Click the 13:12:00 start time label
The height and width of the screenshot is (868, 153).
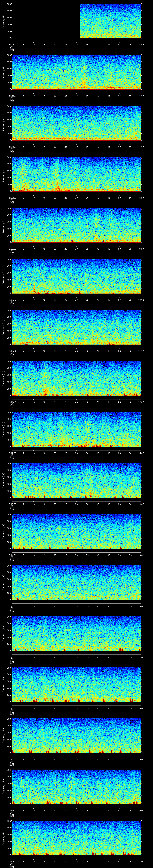[x=12, y=453]
